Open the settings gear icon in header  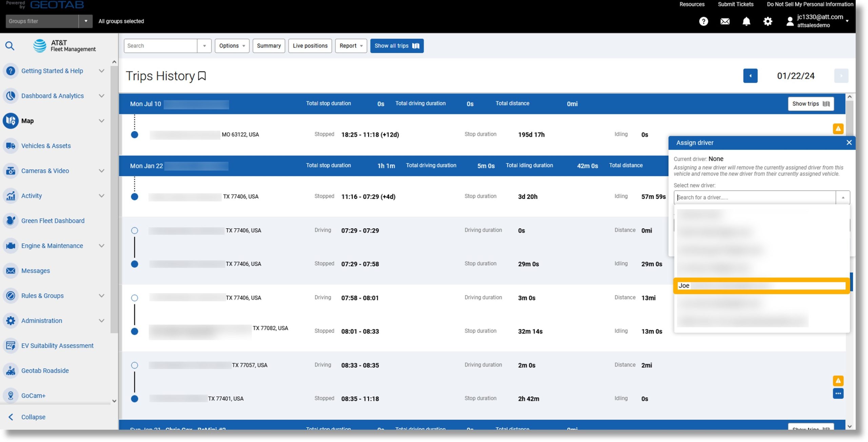[x=768, y=21]
